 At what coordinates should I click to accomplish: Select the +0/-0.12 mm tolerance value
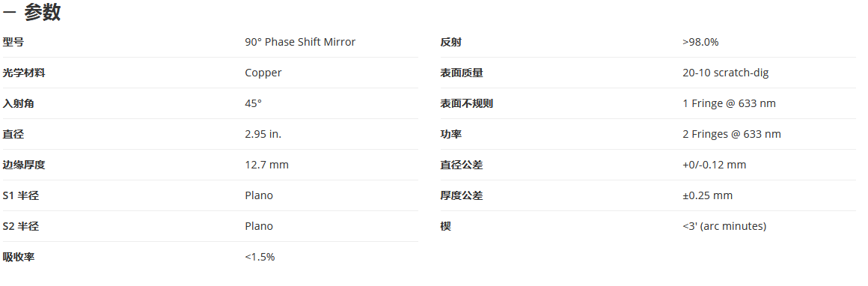pos(714,165)
